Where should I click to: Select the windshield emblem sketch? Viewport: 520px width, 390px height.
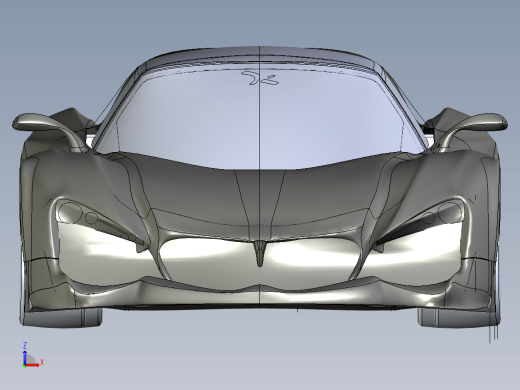coord(260,78)
